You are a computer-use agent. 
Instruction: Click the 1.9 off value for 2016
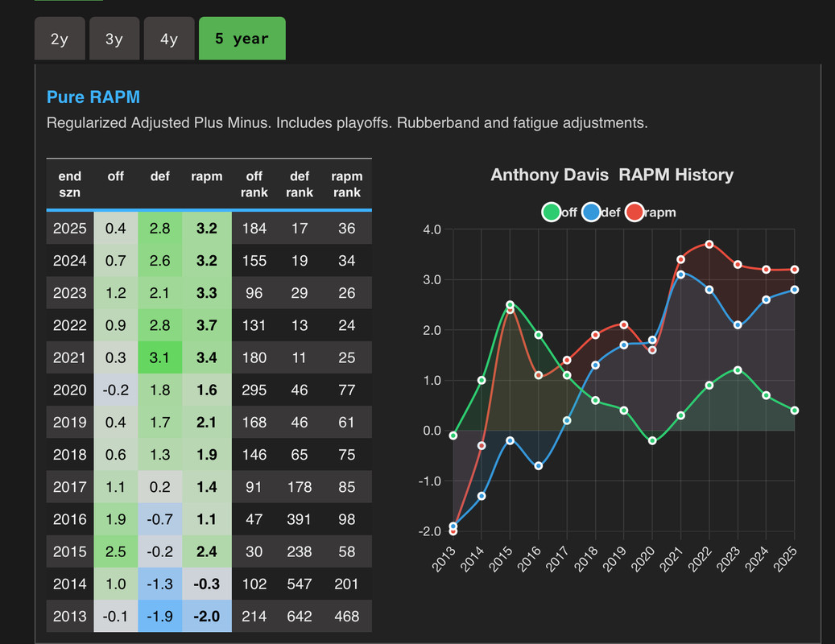[116, 519]
